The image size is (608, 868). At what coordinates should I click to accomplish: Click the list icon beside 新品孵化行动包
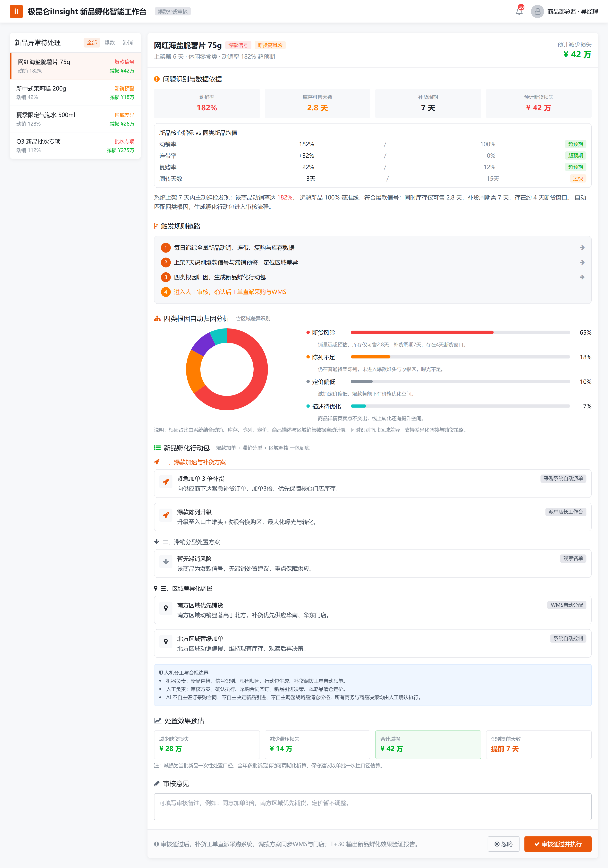click(x=157, y=448)
